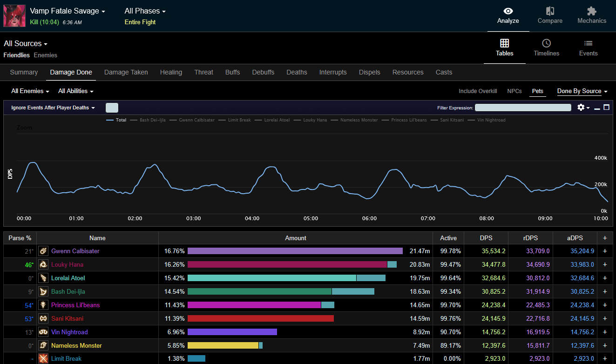Click the plus column header button

point(605,238)
